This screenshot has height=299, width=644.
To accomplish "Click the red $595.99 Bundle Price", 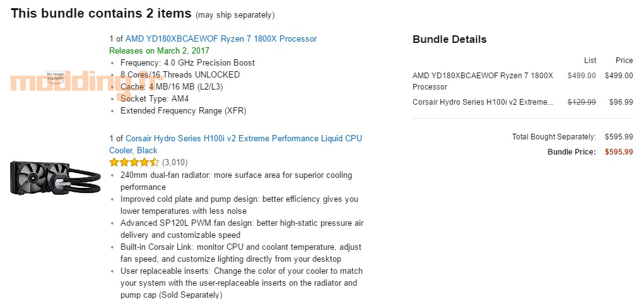I will (619, 152).
